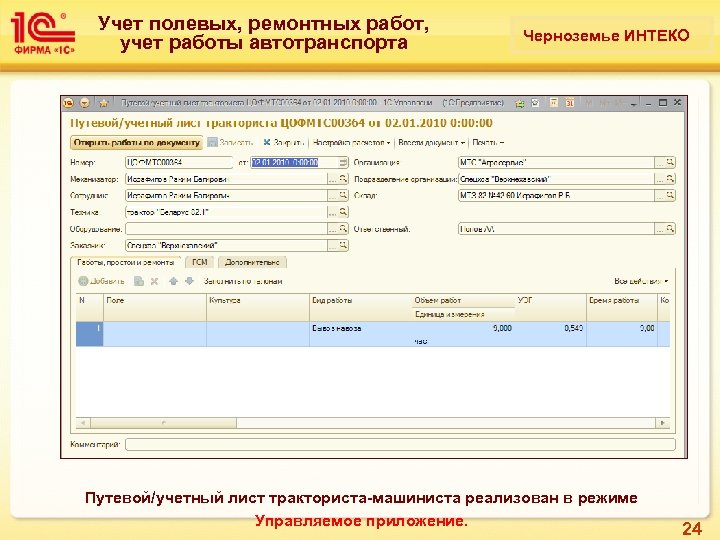
Task: Click the search magnifier for Ответственный
Action: 670,229
